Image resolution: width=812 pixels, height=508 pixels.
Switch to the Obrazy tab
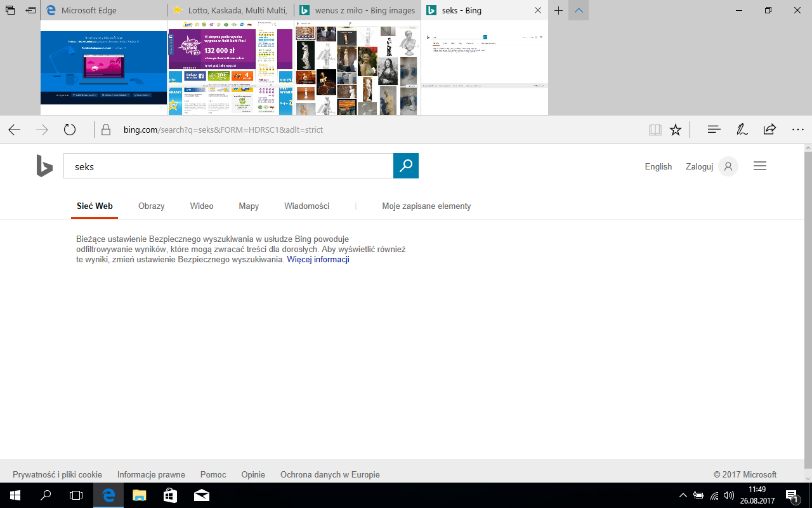point(151,206)
